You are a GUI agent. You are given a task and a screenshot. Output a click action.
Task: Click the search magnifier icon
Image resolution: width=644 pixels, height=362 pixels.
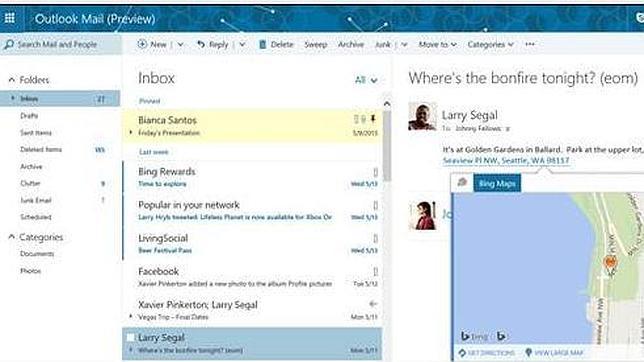pos(9,44)
